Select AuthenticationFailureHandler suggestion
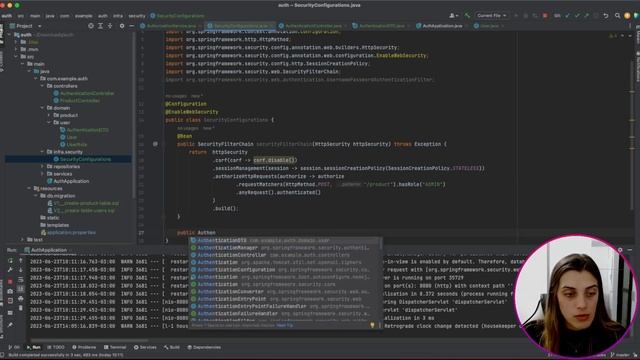This screenshot has height=360, width=640. click(286, 314)
